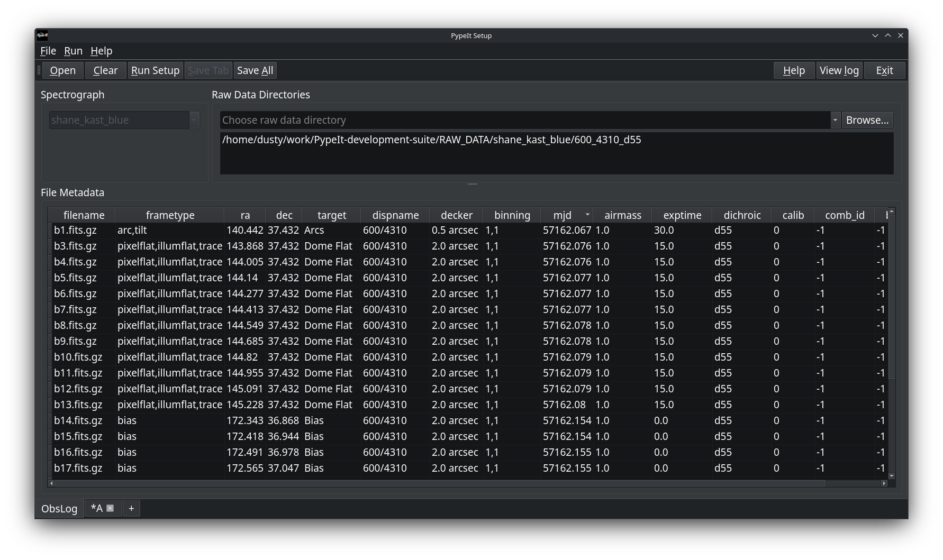Screen dimensions: 943x560
Task: Close the A tab with its x icon
Action: pos(110,508)
